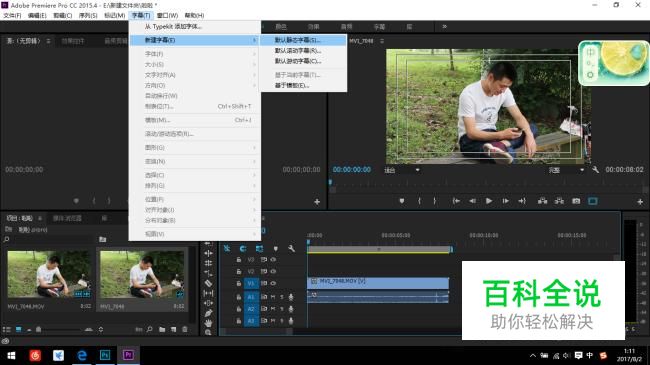Mute audio track A1
The width and height of the screenshot is (650, 365).
click(x=273, y=297)
